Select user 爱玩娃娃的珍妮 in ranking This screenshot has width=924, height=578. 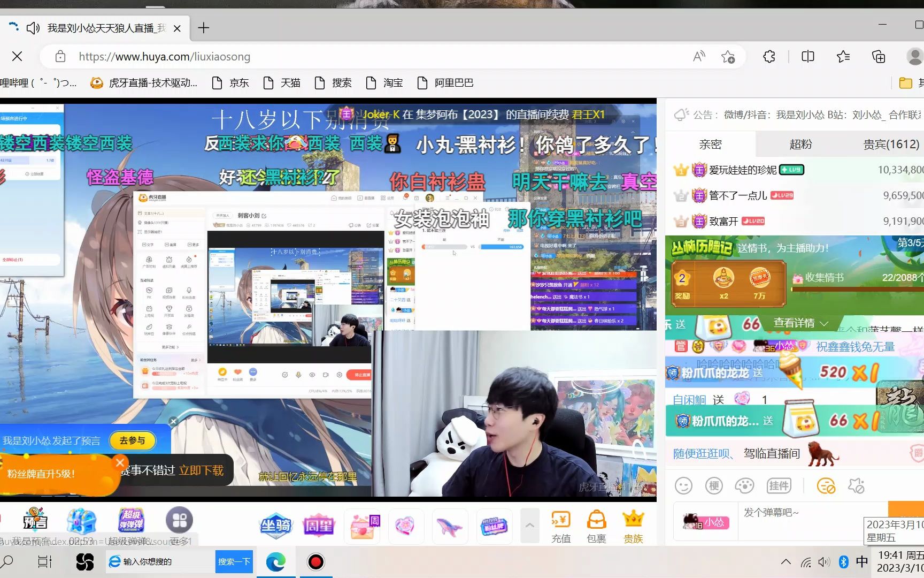[743, 170]
